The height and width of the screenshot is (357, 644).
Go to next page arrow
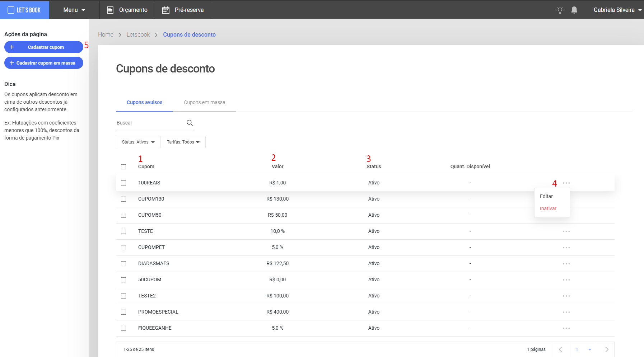pyautogui.click(x=607, y=349)
